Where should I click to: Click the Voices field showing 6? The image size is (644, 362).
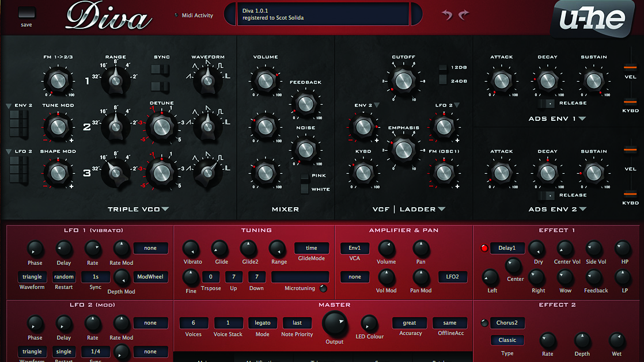[194, 323]
